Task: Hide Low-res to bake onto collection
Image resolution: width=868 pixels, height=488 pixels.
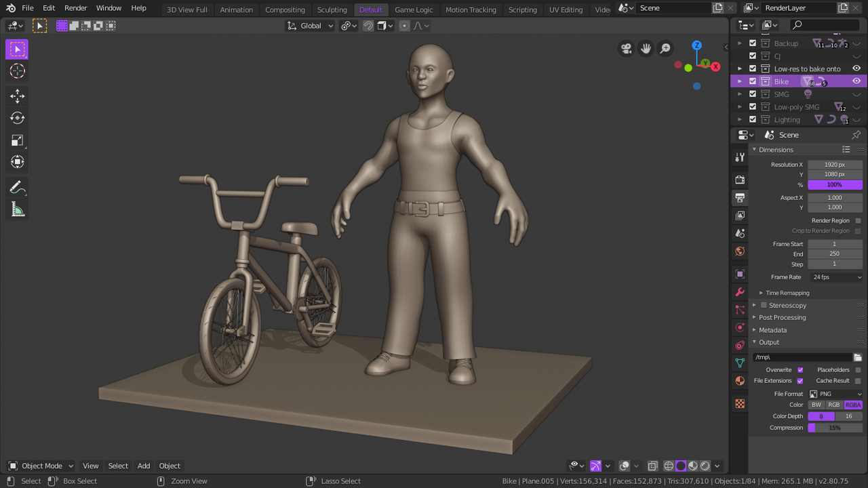Action: [x=856, y=68]
